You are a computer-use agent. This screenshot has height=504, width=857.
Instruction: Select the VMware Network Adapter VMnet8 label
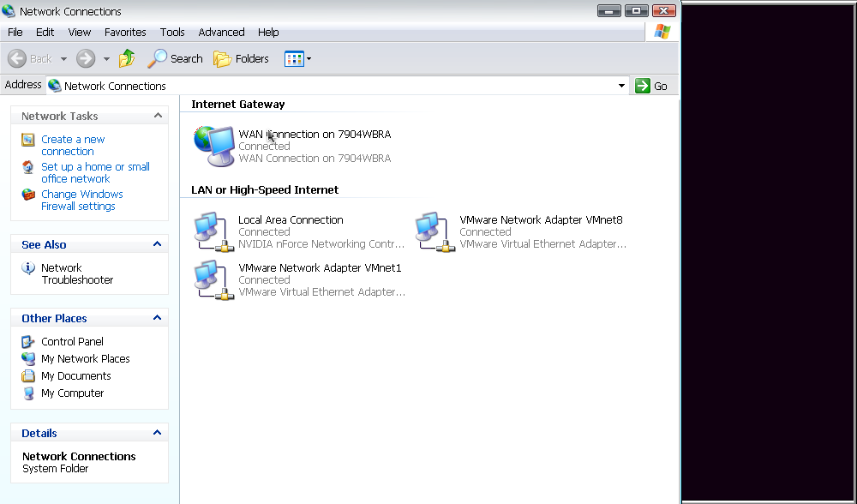[x=541, y=219]
